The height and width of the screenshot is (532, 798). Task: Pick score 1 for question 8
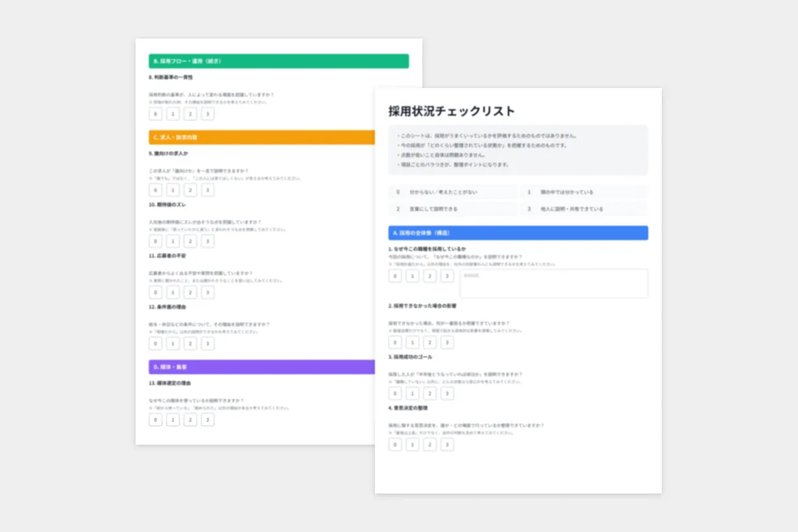tap(173, 114)
